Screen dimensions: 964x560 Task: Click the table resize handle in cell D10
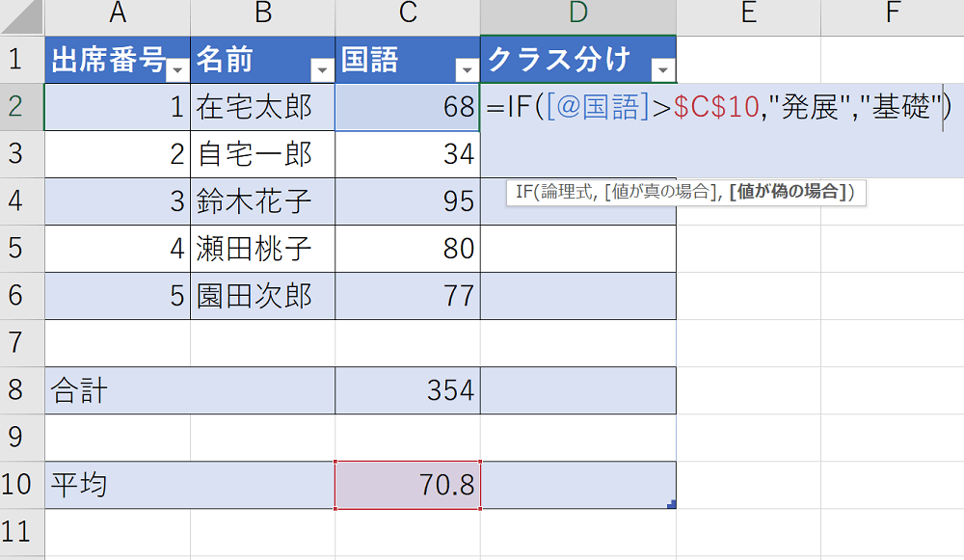pyautogui.click(x=671, y=503)
